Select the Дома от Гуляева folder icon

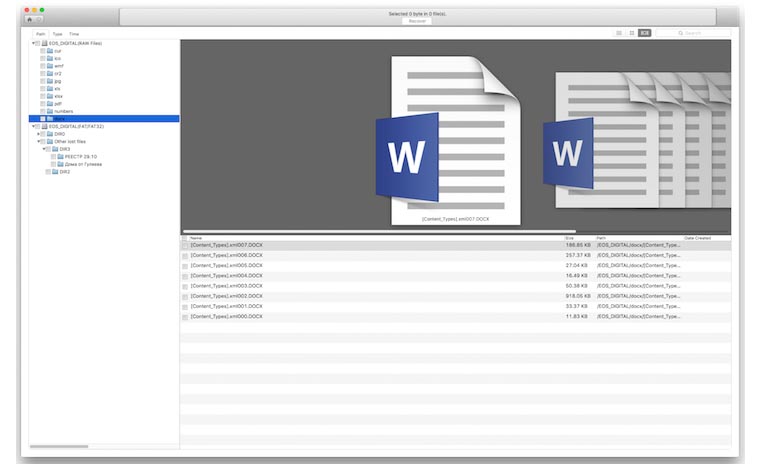tap(61, 164)
